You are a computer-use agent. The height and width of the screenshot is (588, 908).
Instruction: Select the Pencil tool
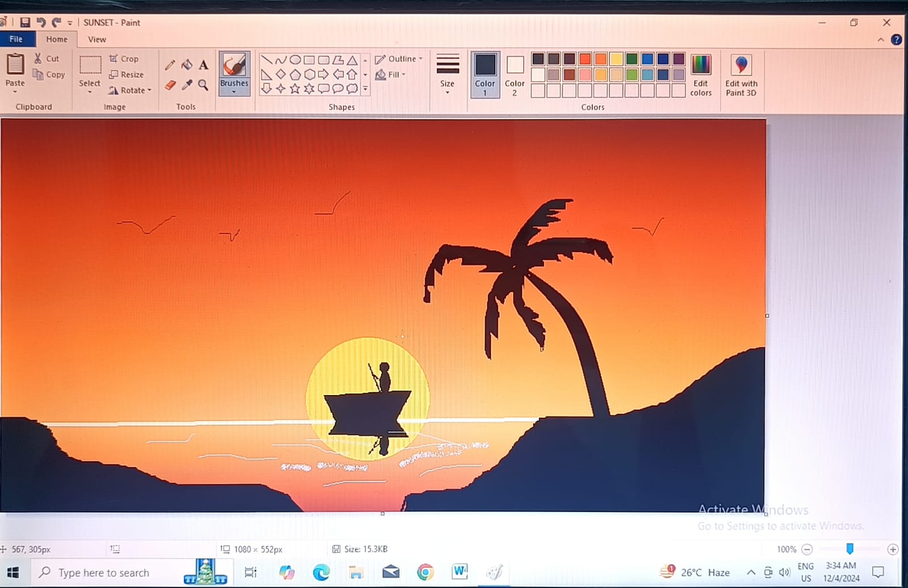click(x=170, y=65)
